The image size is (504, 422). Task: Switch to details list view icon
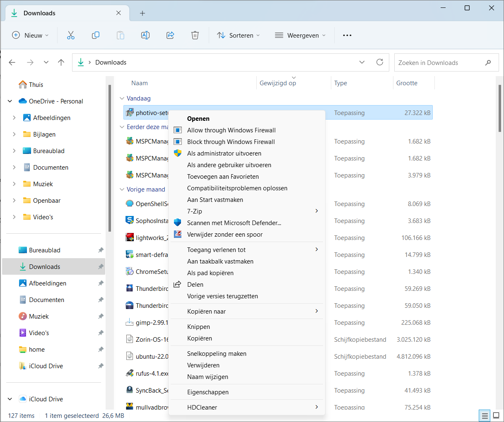pyautogui.click(x=484, y=415)
